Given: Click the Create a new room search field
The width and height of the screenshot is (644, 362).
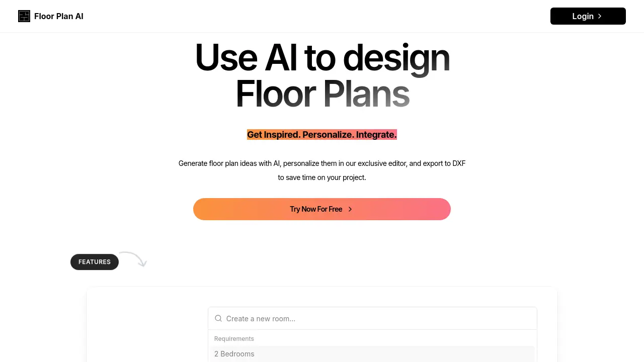Looking at the screenshot, I should pyautogui.click(x=372, y=318).
